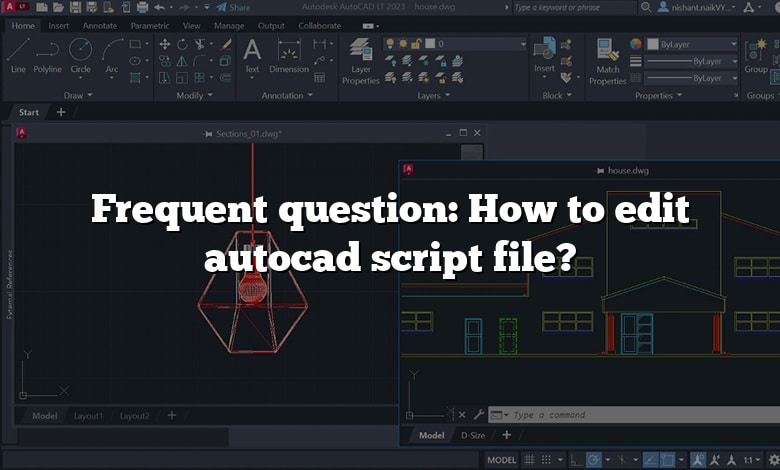The height and width of the screenshot is (470, 780).
Task: Toggle object snap in status bar
Action: click(667, 460)
